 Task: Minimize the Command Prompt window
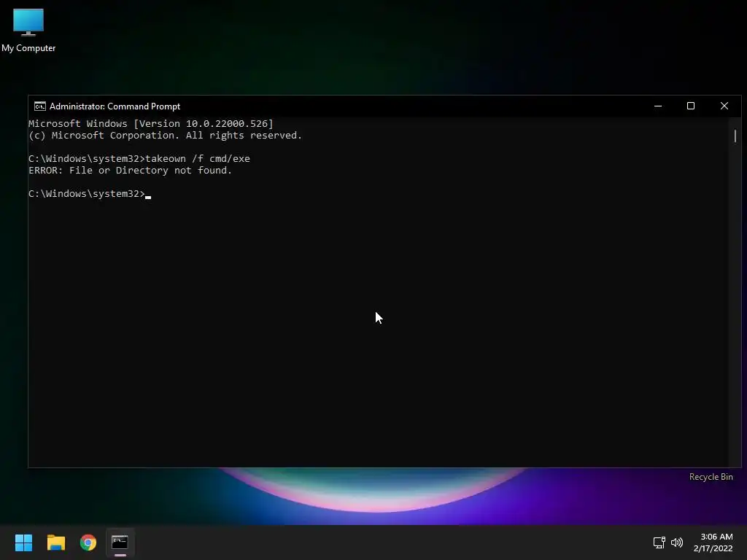[658, 106]
